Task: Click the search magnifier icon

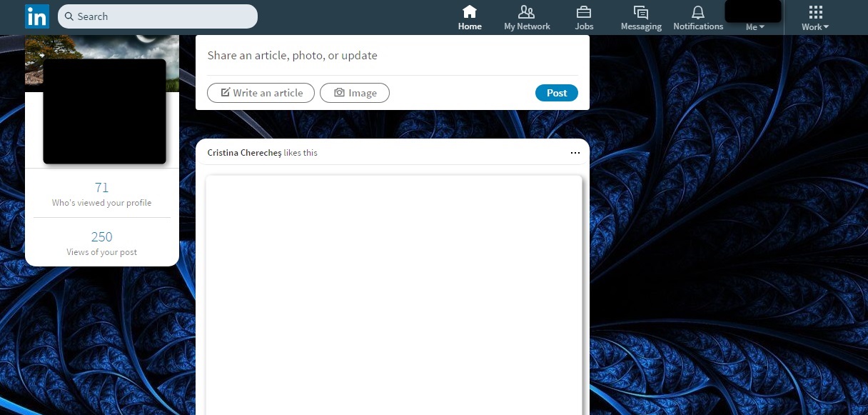Action: [69, 16]
